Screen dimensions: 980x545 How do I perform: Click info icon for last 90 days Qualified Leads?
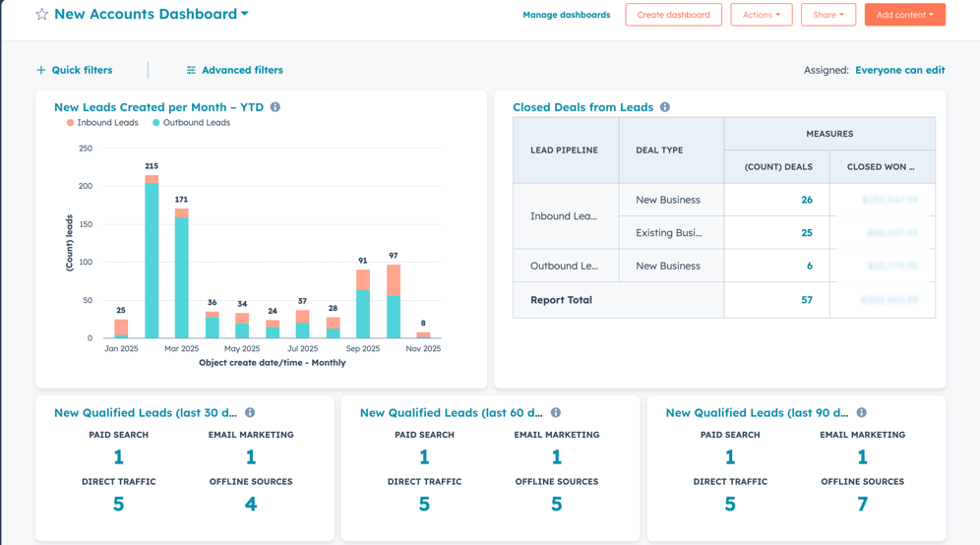click(x=862, y=413)
